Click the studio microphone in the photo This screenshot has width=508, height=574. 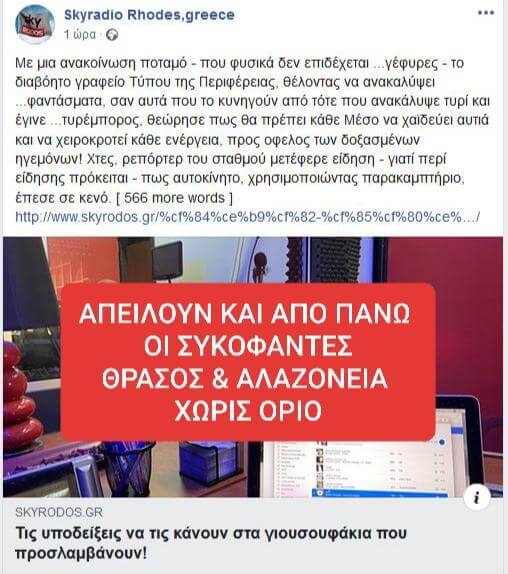[261, 265]
